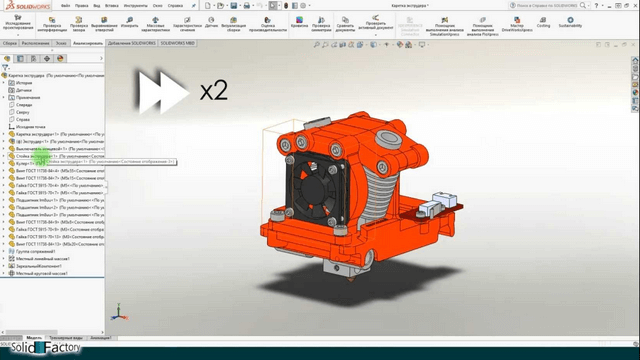
Task: Select the Выравнивание отверстий tool
Action: 104,24
